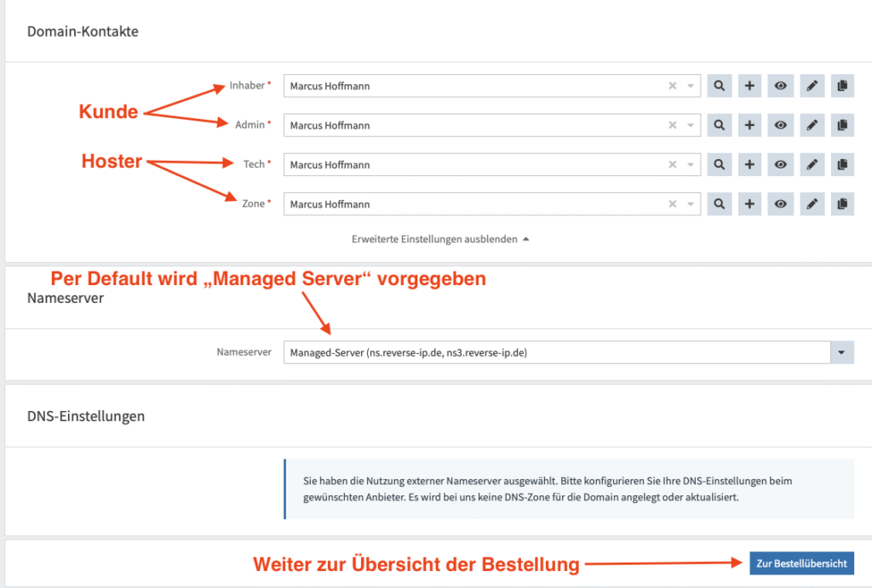Add new Inhaber contact with plus icon
The image size is (872, 588).
coord(749,86)
